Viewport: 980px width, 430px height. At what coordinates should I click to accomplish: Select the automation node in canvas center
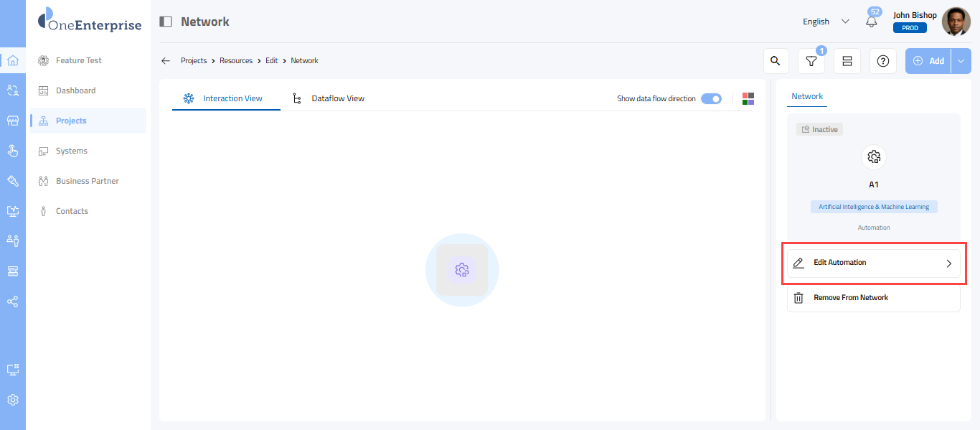pyautogui.click(x=462, y=270)
